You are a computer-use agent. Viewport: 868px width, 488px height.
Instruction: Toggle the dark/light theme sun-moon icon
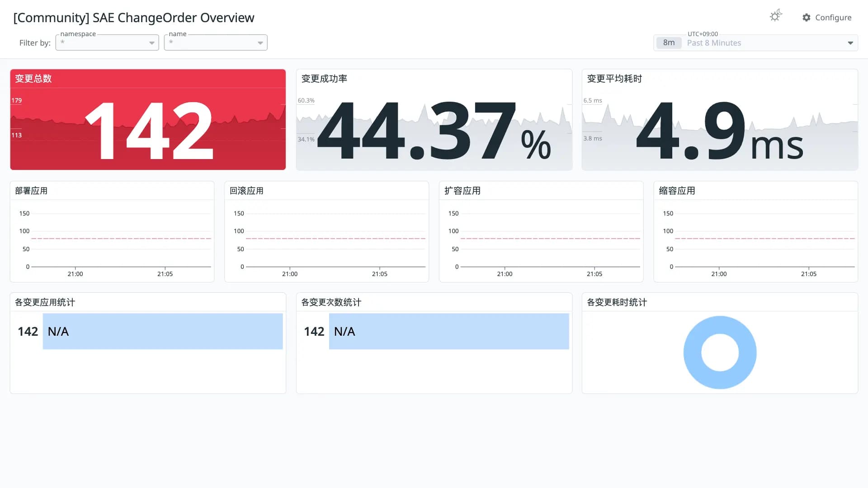776,16
